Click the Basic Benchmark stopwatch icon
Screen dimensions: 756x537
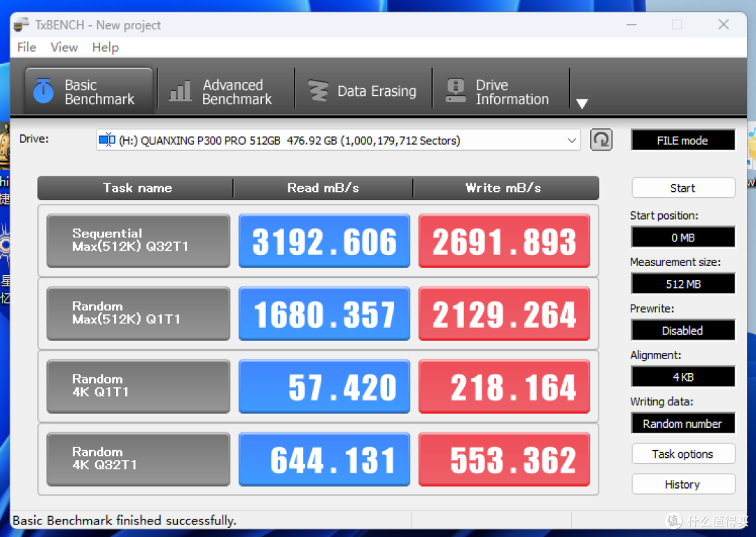[x=43, y=90]
